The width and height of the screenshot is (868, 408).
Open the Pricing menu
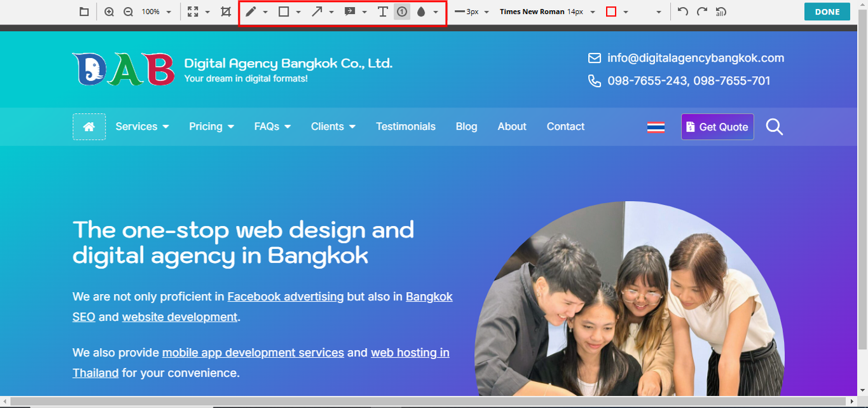(212, 127)
